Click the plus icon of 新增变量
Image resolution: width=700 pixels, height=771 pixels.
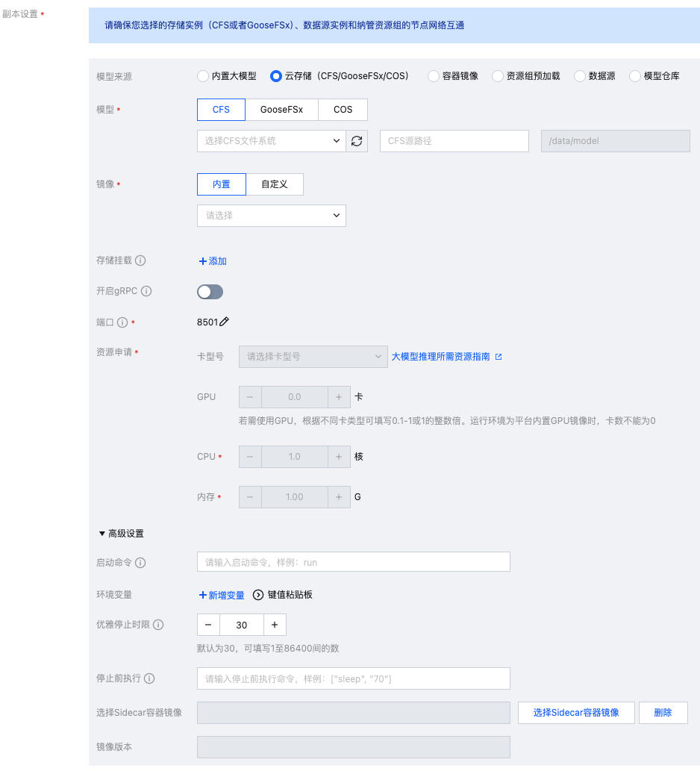[x=202, y=595]
